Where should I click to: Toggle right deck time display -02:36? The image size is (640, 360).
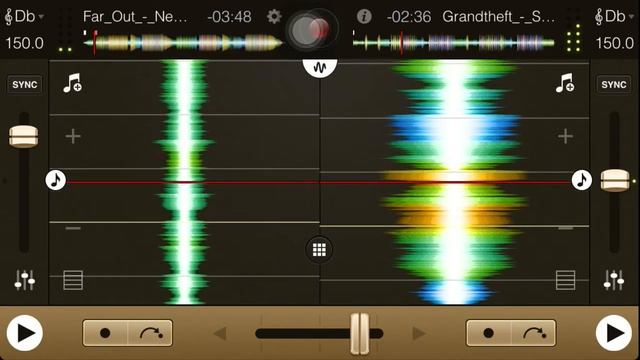[x=409, y=17]
